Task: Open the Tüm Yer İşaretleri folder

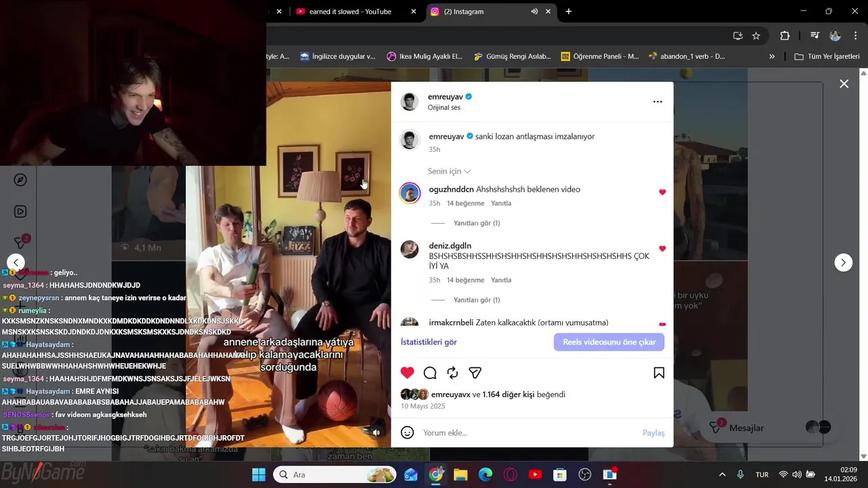Action: pos(827,56)
